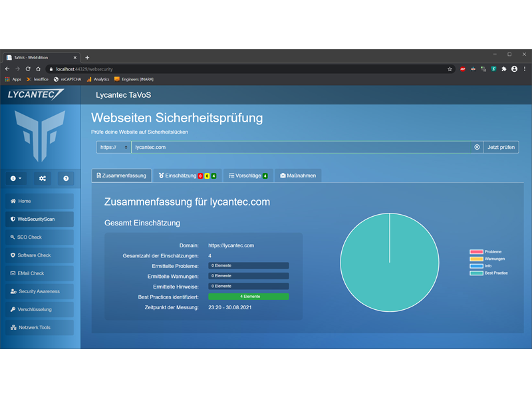Image resolution: width=532 pixels, height=399 pixels.
Task: Open settings gears icon in sidebar
Action: pos(43,178)
